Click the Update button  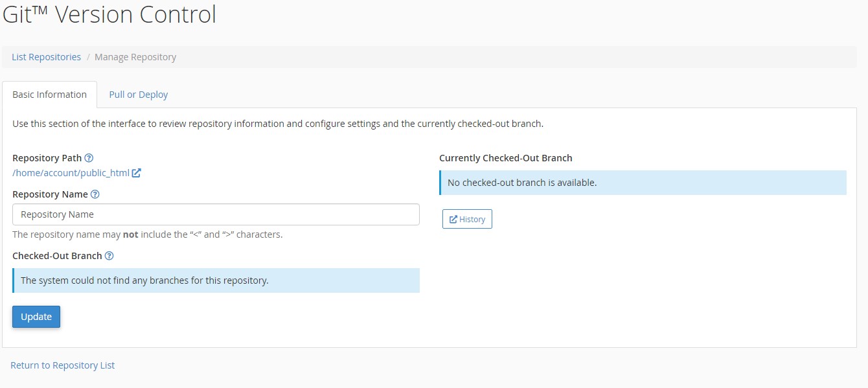(x=36, y=317)
